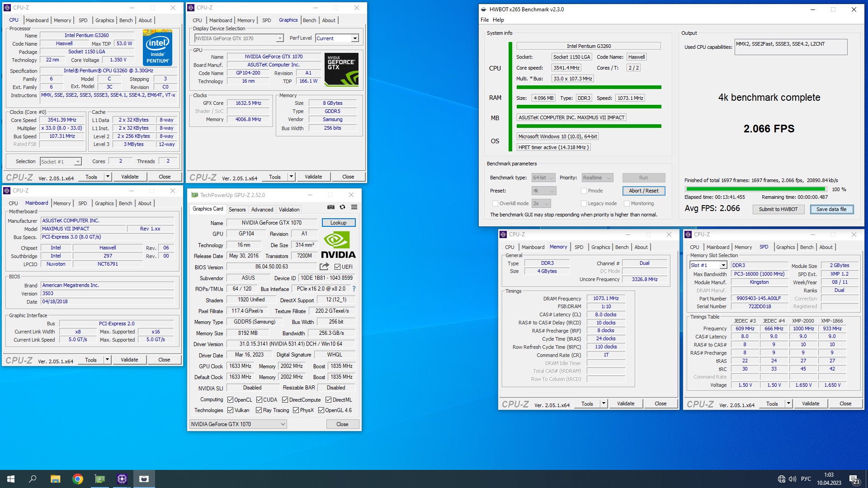The height and width of the screenshot is (488, 868).
Task: Click the volume speaker tray icon
Action: (x=793, y=479)
